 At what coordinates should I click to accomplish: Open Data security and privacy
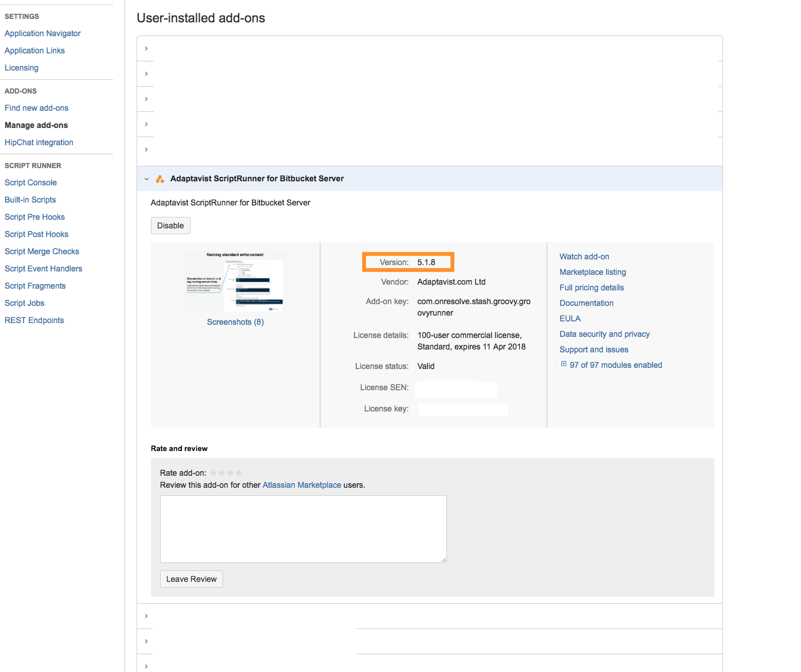tap(604, 333)
